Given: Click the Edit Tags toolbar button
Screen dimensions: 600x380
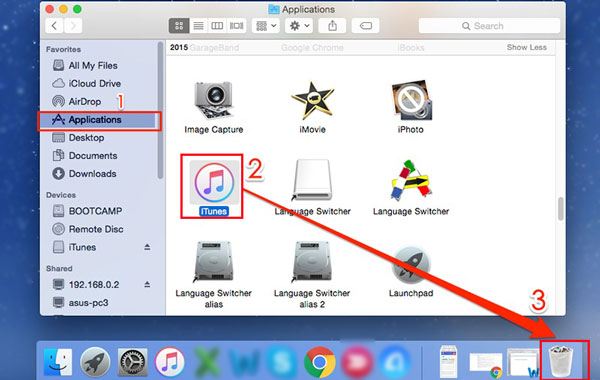Looking at the screenshot, I should 365,26.
